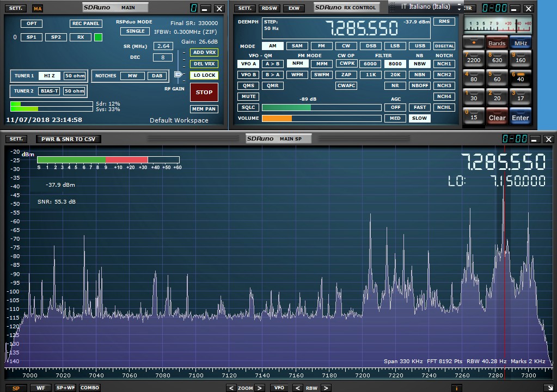Switch mode to FM

(x=321, y=46)
